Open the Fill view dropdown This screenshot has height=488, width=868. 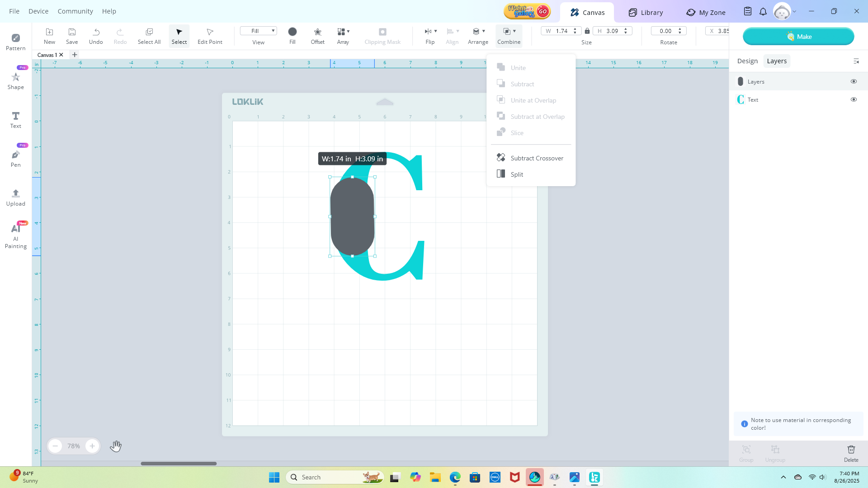point(258,31)
